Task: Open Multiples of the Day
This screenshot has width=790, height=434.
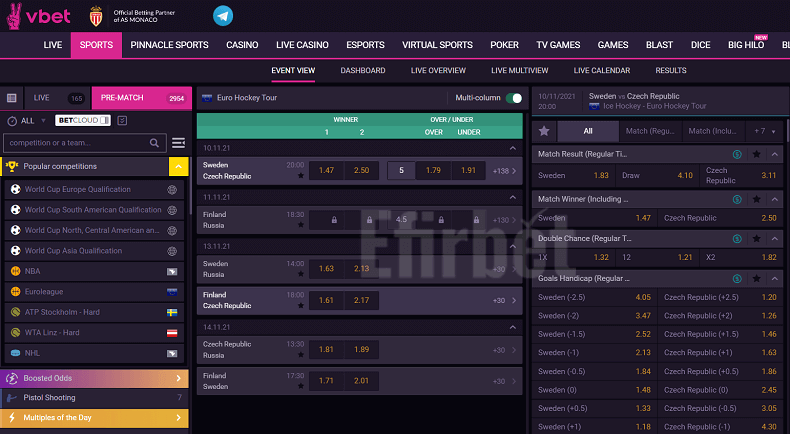Action: (x=94, y=418)
